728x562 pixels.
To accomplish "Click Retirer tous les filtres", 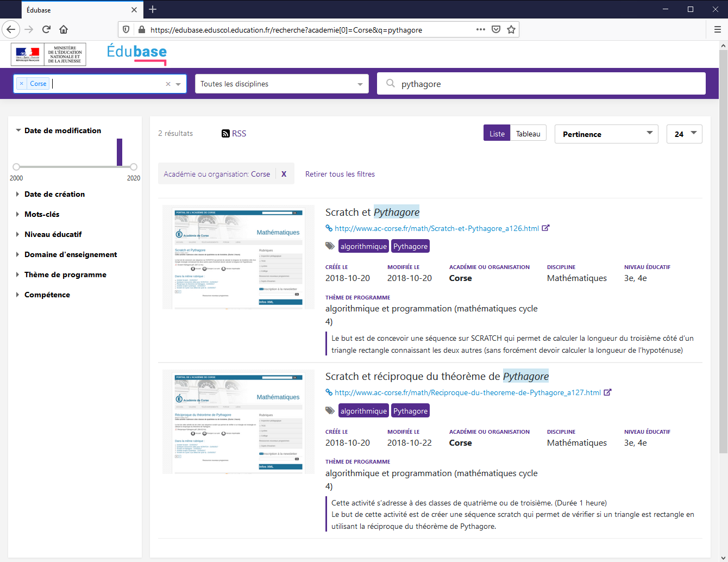I will click(x=340, y=173).
